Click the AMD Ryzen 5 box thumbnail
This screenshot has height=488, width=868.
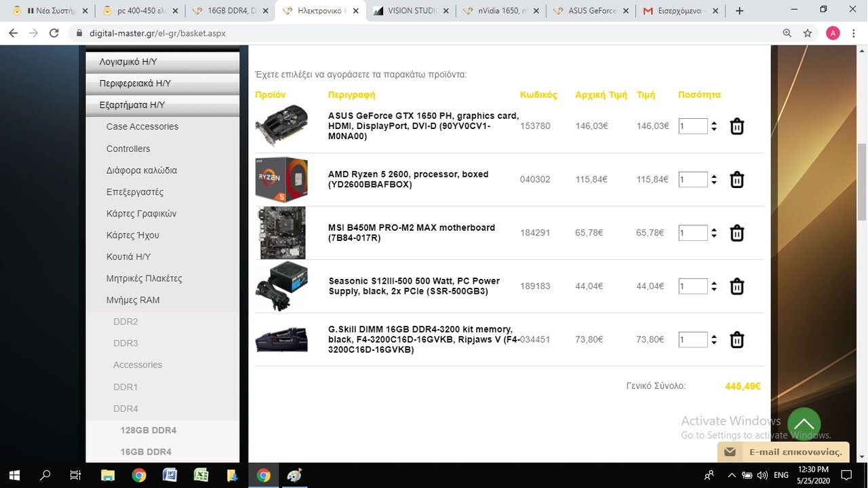click(x=281, y=179)
